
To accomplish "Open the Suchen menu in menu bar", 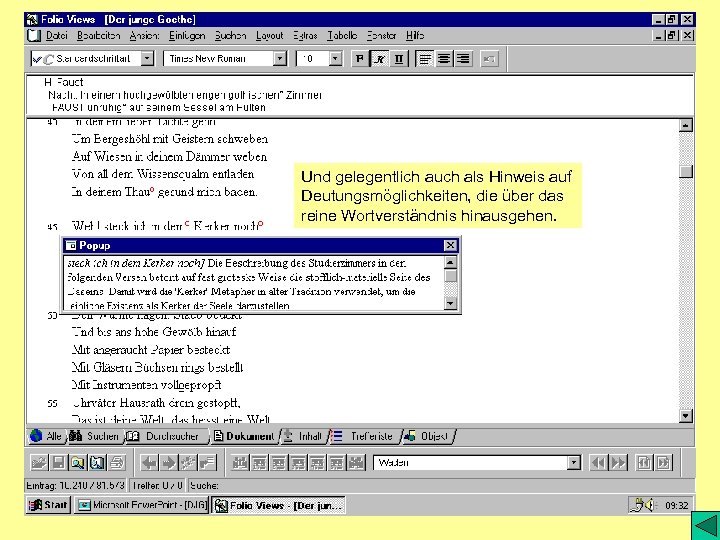I will coord(231,35).
